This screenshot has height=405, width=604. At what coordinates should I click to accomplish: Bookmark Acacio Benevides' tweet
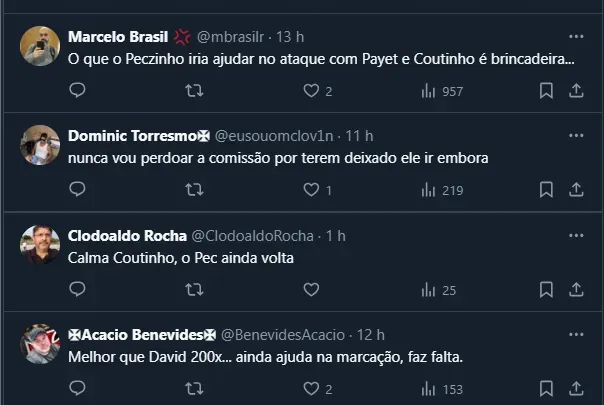click(x=546, y=389)
